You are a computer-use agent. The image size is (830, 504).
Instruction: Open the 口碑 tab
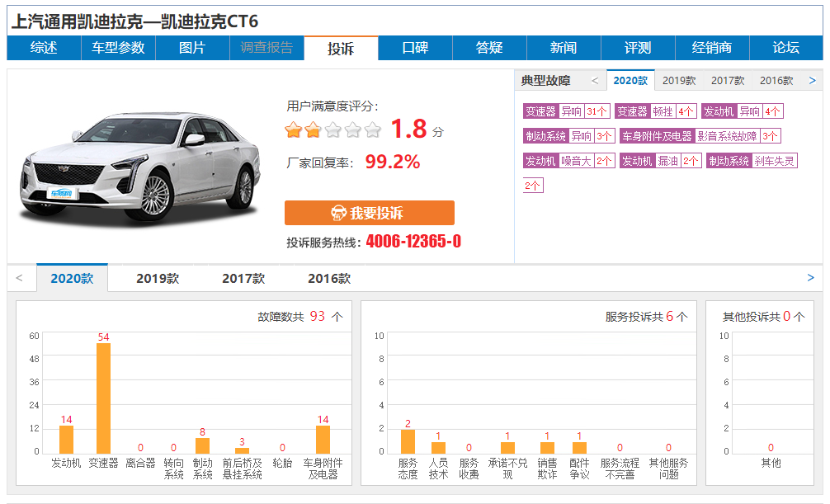point(416,48)
